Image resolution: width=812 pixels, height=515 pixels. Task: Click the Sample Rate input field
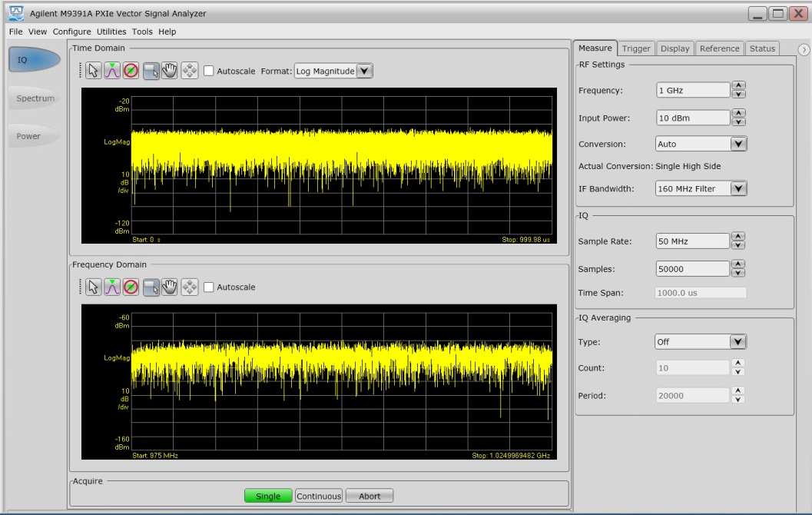691,241
